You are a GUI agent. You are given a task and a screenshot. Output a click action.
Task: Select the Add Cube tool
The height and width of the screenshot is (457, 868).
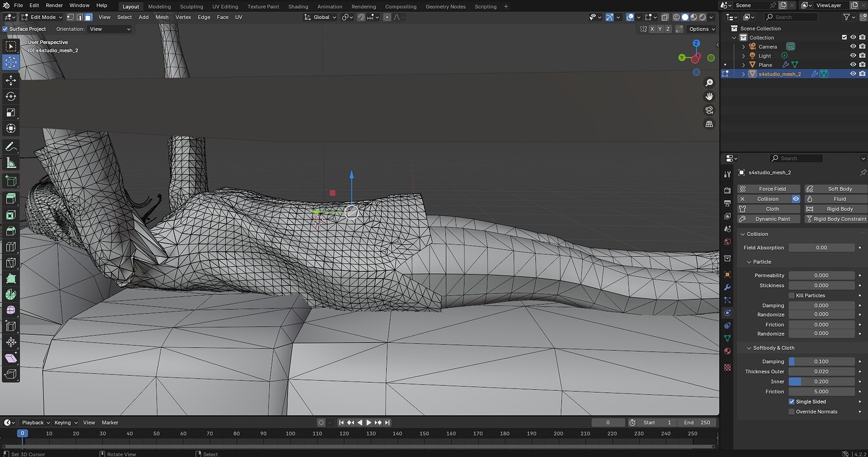(x=11, y=181)
